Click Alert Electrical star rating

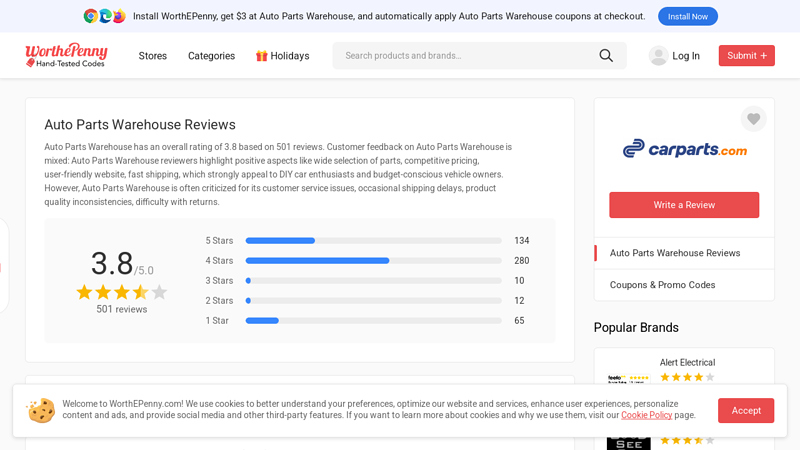click(x=687, y=377)
